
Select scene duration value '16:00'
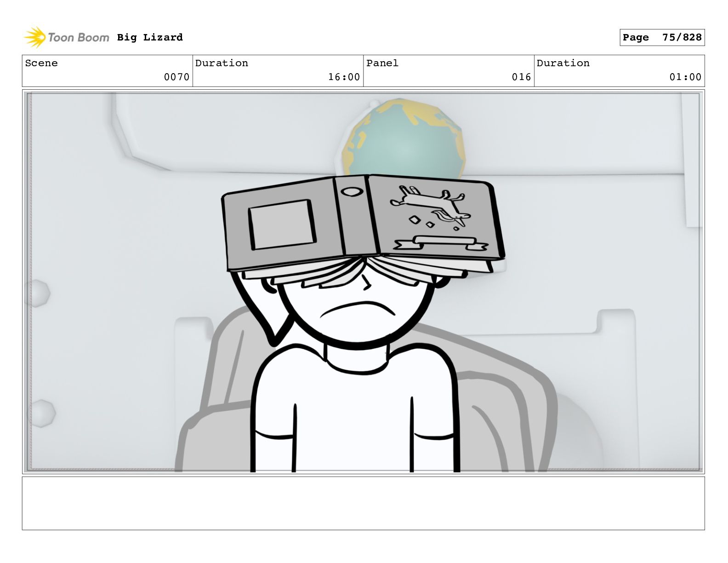pyautogui.click(x=344, y=77)
